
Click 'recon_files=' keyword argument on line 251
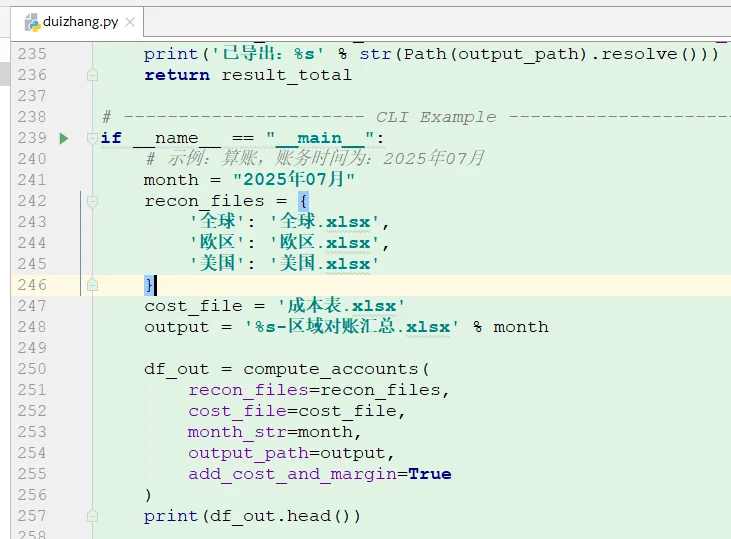point(254,390)
